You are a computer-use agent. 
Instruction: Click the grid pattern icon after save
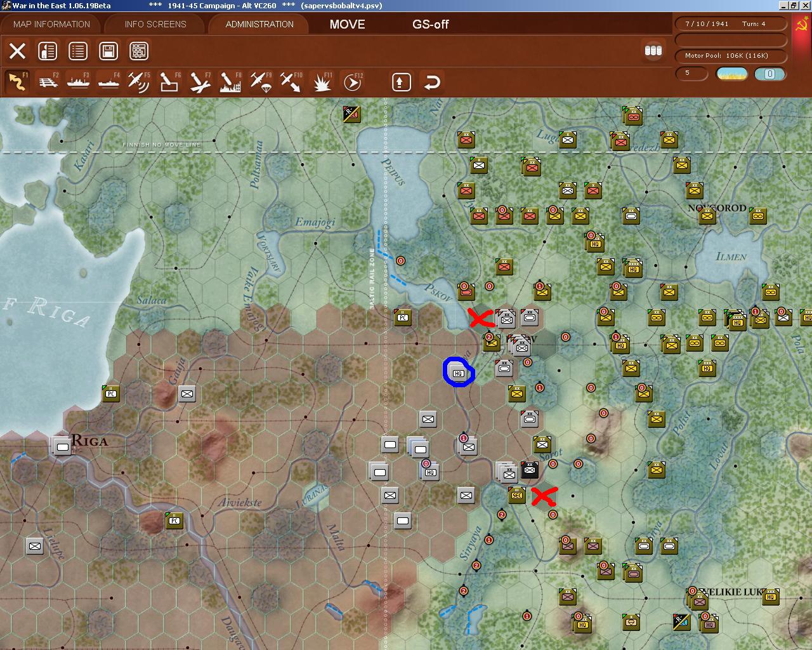(x=139, y=51)
